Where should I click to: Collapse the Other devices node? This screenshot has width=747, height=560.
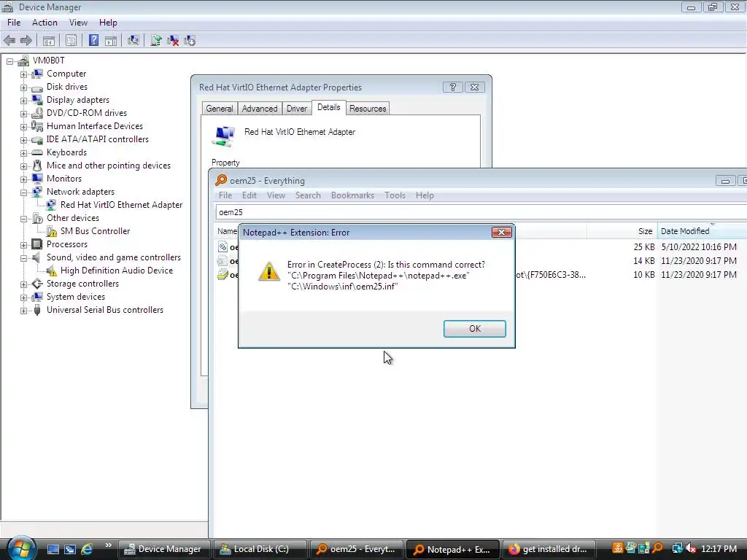(x=23, y=219)
